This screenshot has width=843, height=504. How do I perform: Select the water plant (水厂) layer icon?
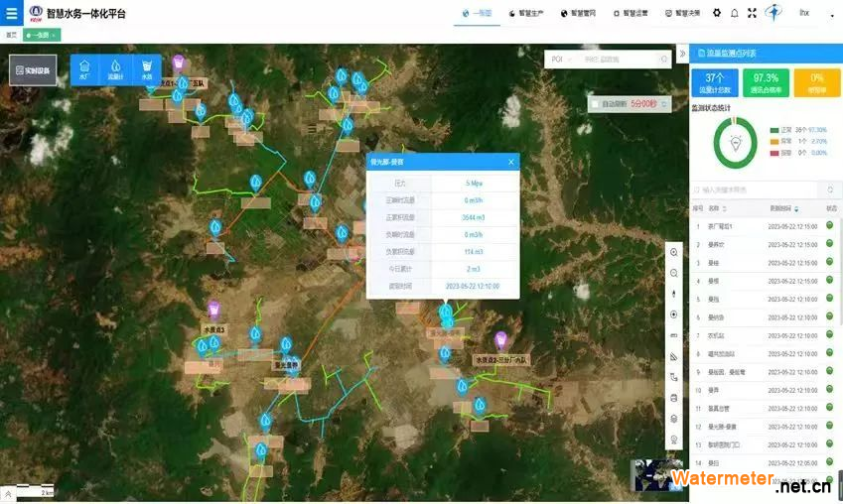(84, 69)
